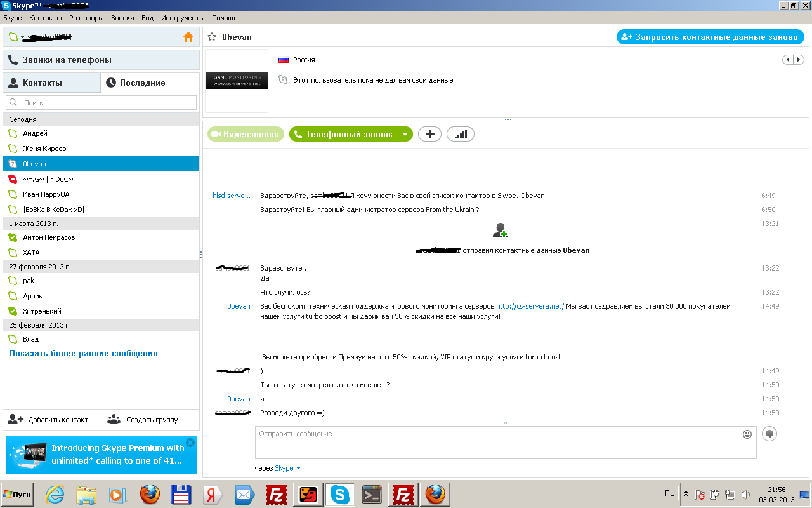Click the send message bubble icon
The image size is (812, 508).
(769, 434)
